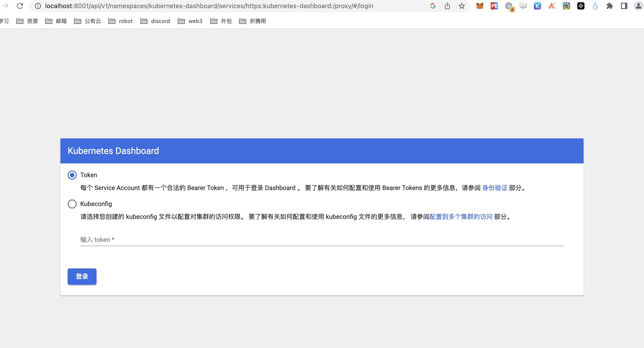Click the browser reload icon

click(x=20, y=6)
